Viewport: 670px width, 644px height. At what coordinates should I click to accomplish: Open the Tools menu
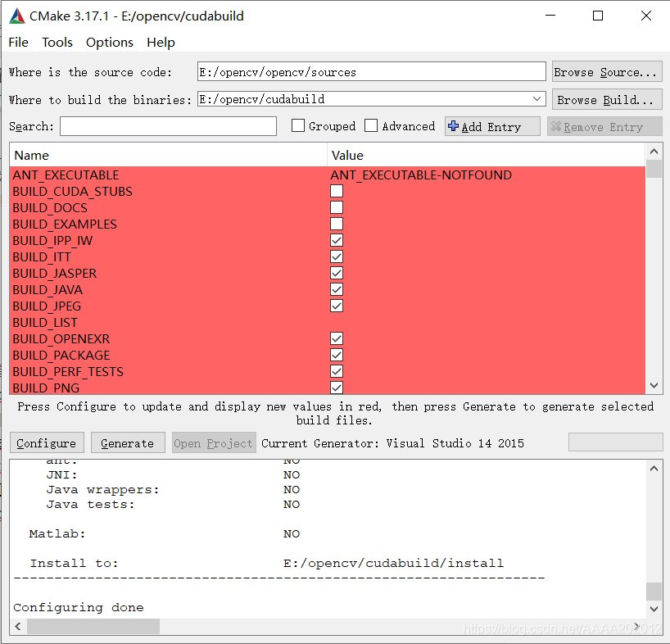(57, 43)
